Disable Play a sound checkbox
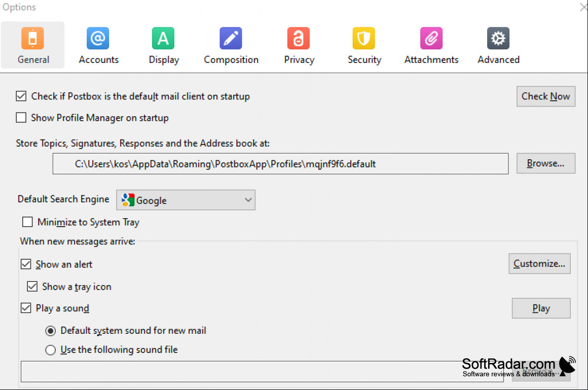This screenshot has height=390, width=588. [26, 308]
